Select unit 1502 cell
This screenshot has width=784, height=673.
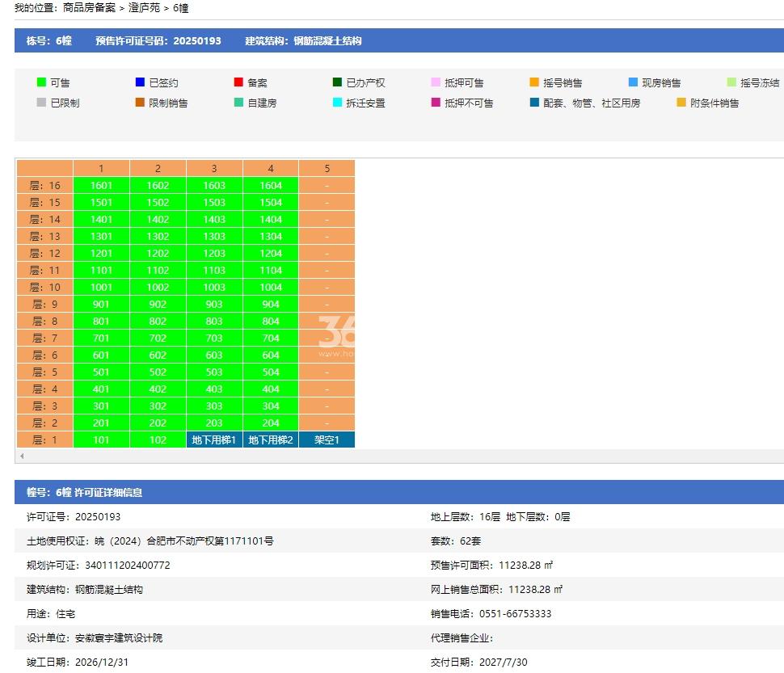click(x=158, y=202)
